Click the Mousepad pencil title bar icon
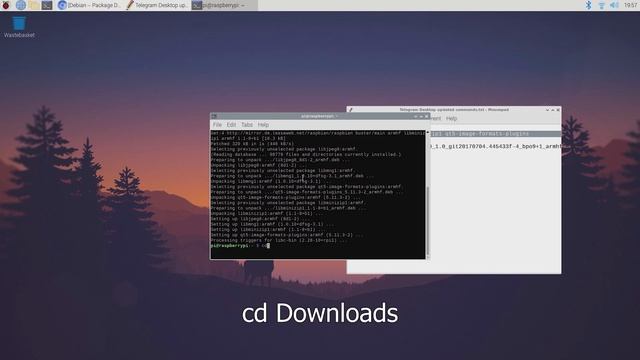This screenshot has width=640, height=360. coord(350,110)
